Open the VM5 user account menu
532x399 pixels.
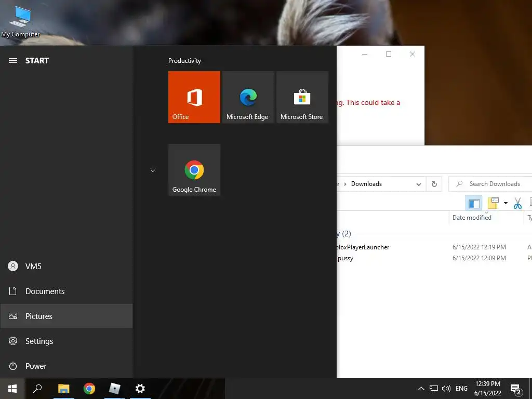pos(66,267)
